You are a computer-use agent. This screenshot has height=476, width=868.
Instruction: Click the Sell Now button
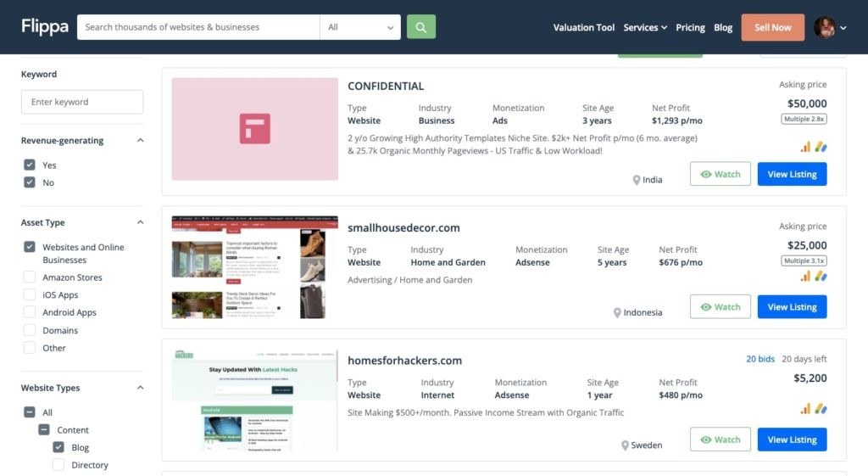coord(772,27)
